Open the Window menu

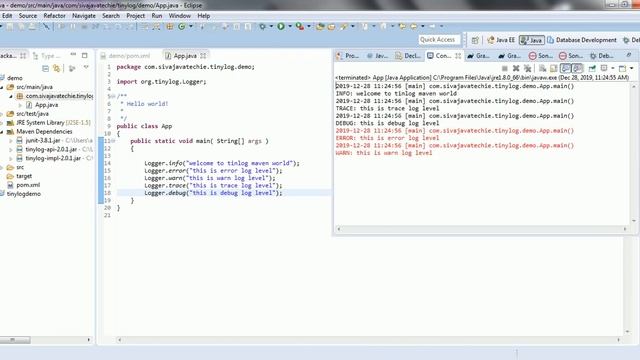tap(180, 16)
